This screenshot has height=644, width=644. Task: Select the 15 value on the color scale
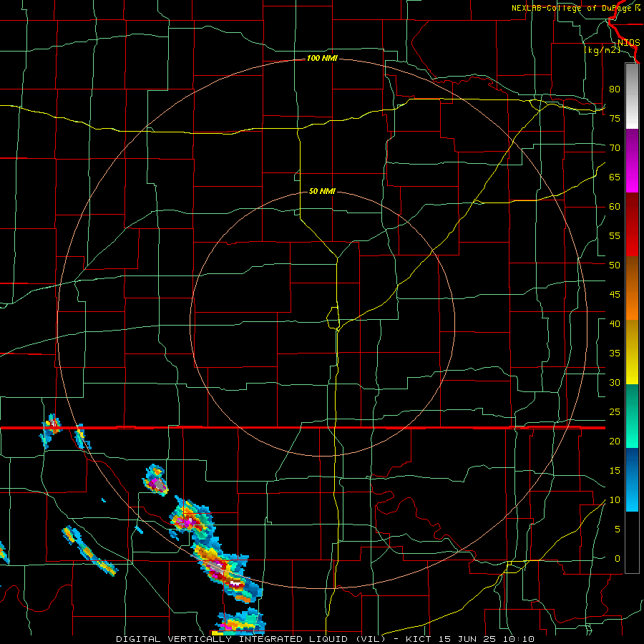click(615, 471)
